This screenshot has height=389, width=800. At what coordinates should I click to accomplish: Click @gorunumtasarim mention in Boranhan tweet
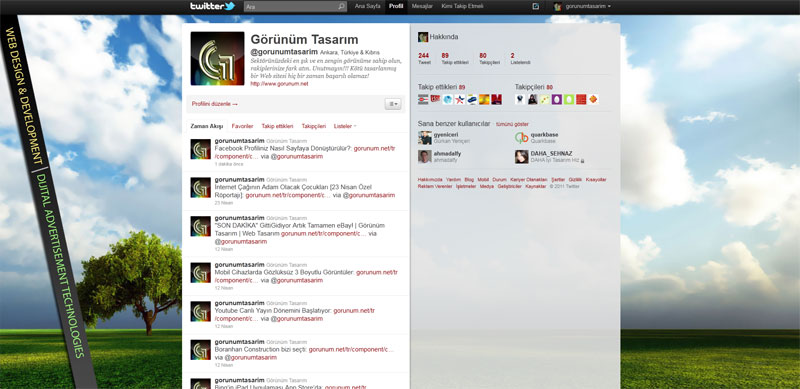click(251, 358)
